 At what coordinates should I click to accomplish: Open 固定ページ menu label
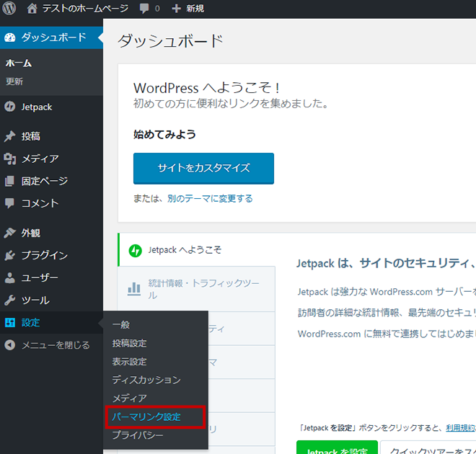coord(45,181)
